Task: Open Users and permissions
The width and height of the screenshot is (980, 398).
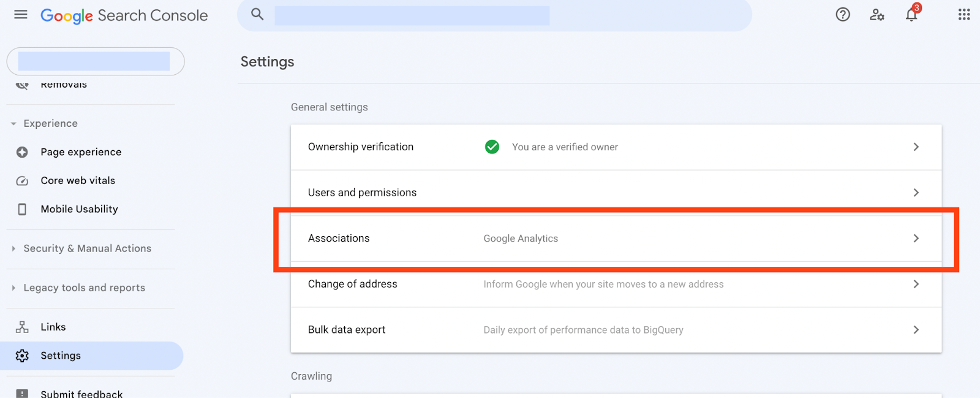Action: pos(616,193)
